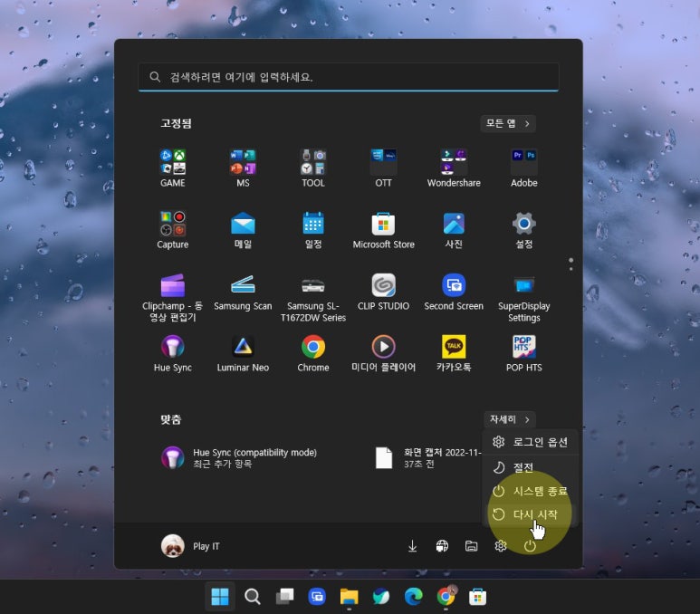Open recommended file 화면 캡처 2022-11-
The image size is (700, 614).
428,457
